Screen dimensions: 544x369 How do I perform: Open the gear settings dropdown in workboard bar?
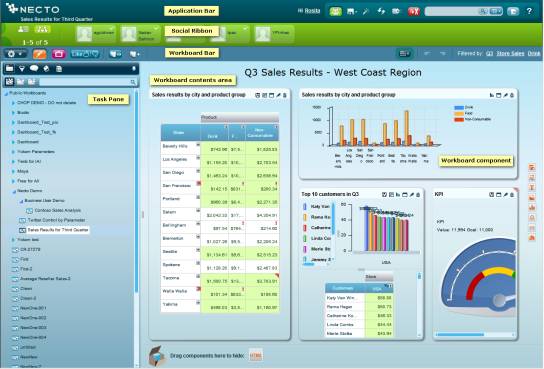pos(15,54)
